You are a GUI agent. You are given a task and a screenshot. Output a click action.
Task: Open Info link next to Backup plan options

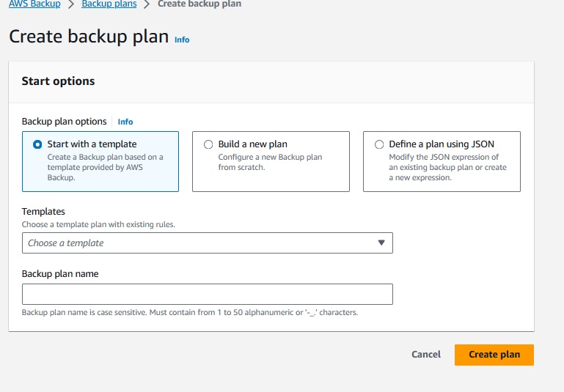tap(125, 122)
